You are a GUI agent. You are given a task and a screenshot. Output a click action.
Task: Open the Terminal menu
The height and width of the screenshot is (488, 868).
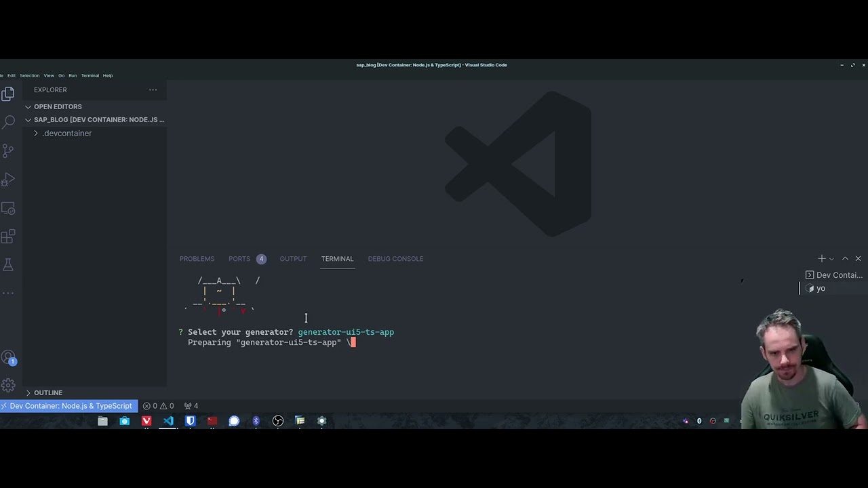pos(90,75)
